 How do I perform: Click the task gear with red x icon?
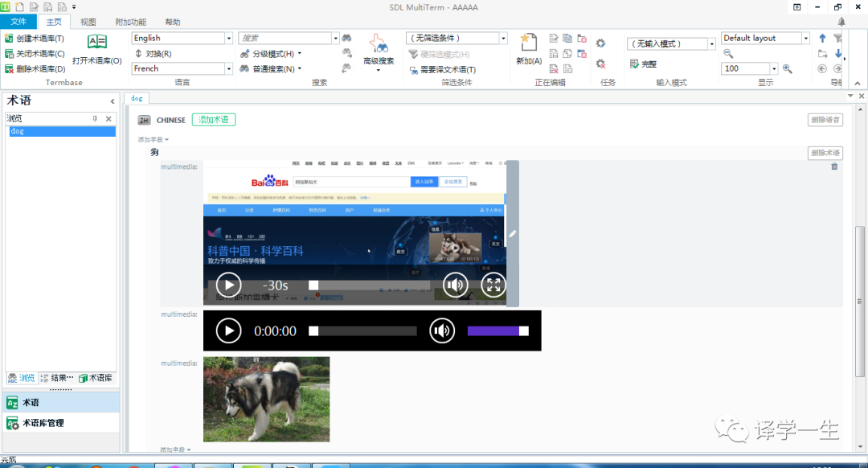point(600,64)
